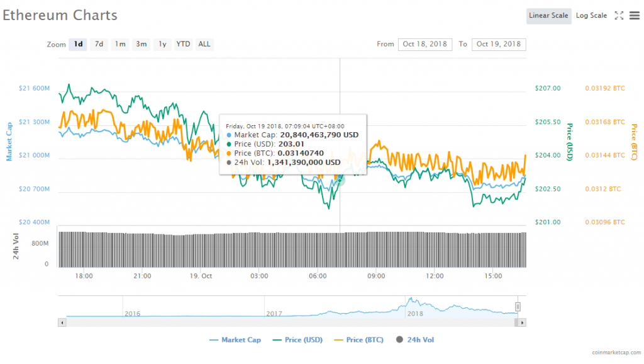Click the fullscreen expand icon
The width and height of the screenshot is (644, 364).
619,16
